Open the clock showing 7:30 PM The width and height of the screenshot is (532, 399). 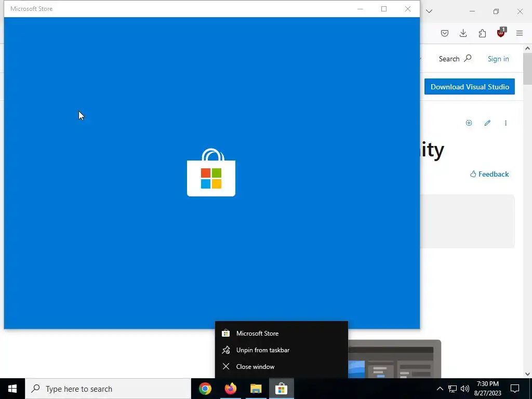tap(487, 389)
